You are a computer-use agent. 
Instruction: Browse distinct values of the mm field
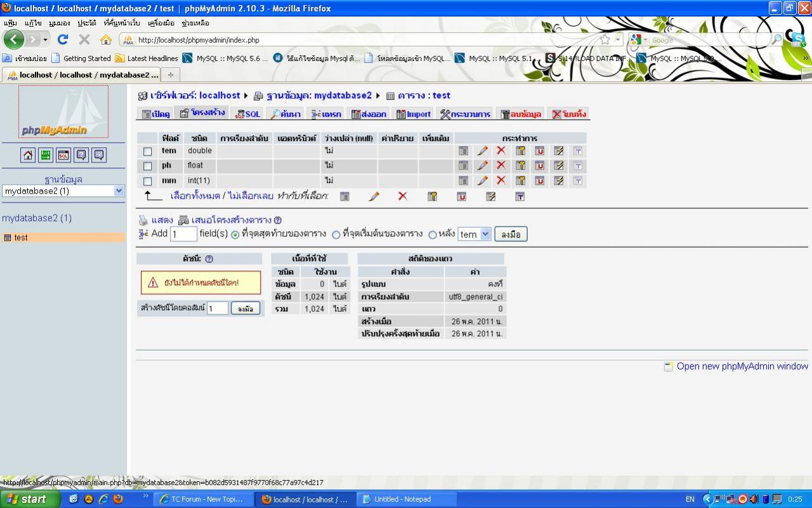(x=464, y=181)
